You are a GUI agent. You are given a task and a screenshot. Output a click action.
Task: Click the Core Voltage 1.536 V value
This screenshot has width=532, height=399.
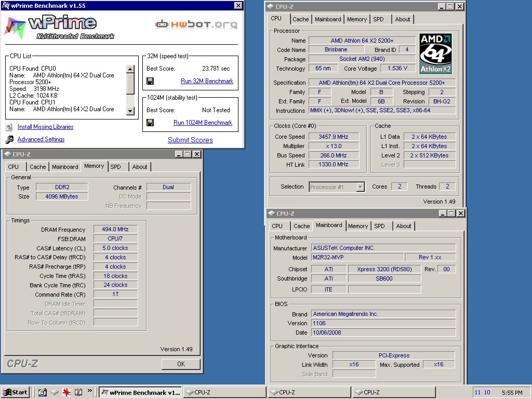point(397,68)
